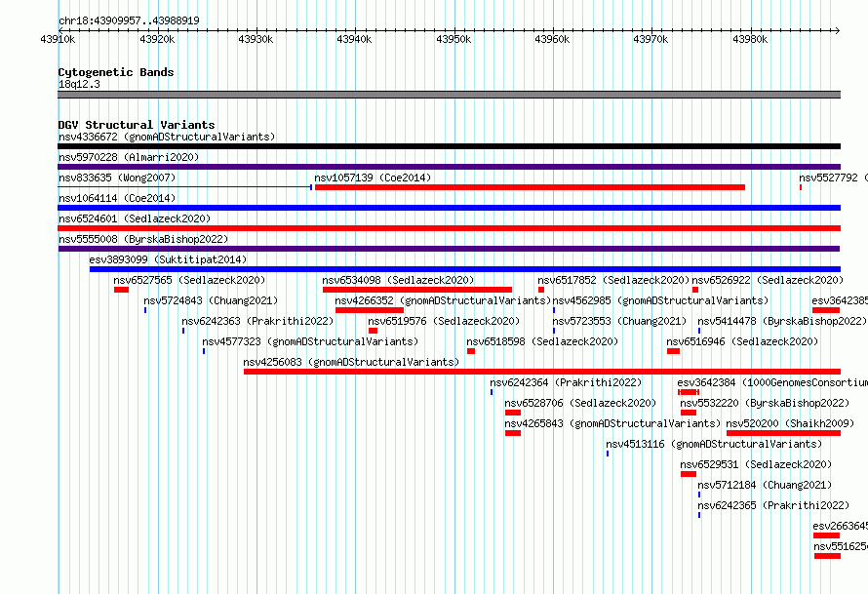
Task: Click the gray 18q12.3 cytogenetic band bar
Action: click(x=449, y=95)
